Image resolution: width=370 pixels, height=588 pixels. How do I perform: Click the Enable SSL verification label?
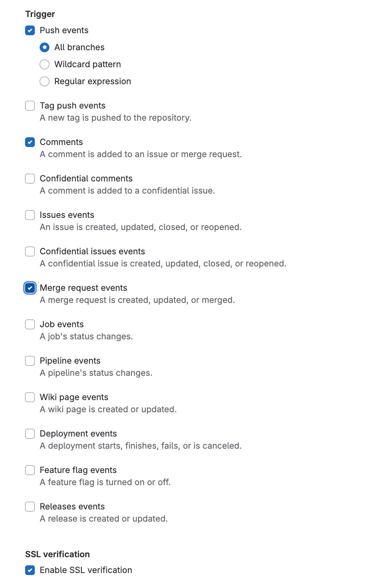coord(86,570)
